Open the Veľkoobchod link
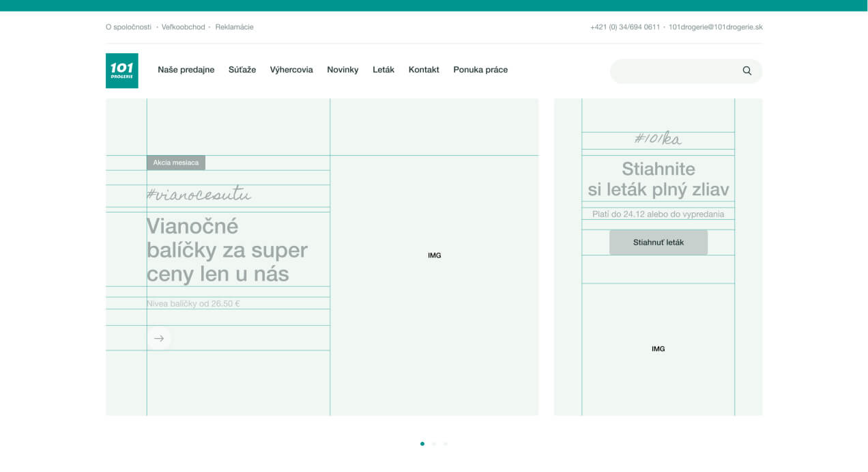The height and width of the screenshot is (472, 868). pos(183,27)
